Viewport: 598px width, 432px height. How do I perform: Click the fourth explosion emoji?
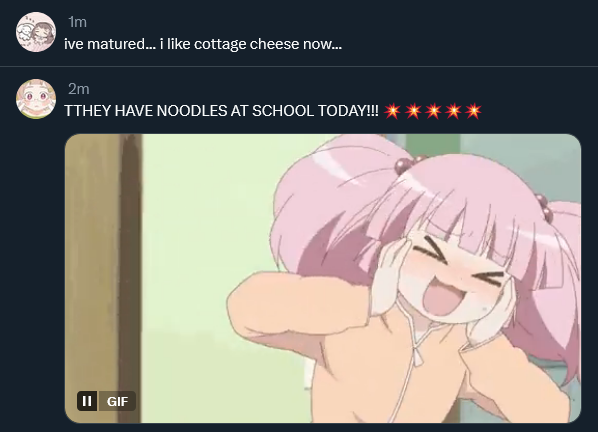453,111
